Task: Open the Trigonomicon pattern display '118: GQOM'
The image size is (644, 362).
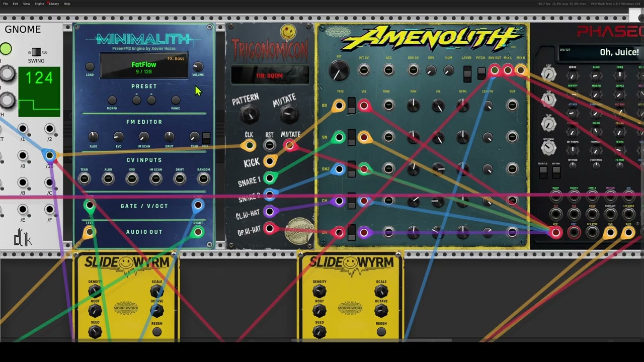Action: pyautogui.click(x=270, y=76)
